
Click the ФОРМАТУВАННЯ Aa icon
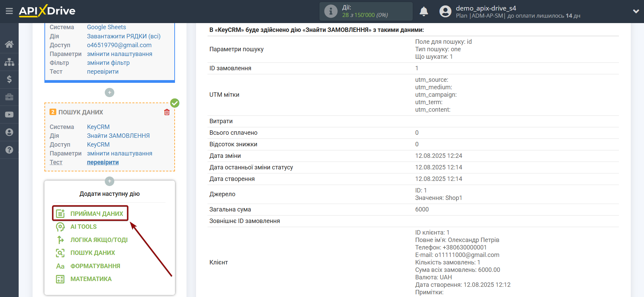click(x=60, y=266)
